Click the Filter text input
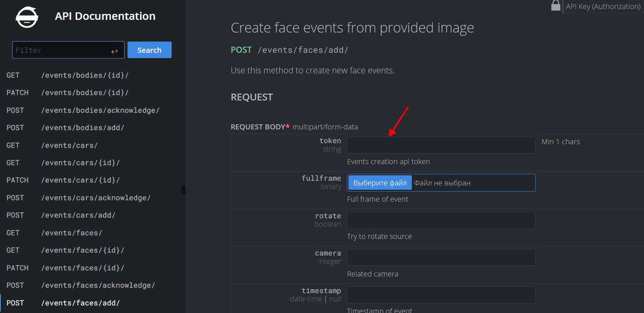 [x=60, y=50]
